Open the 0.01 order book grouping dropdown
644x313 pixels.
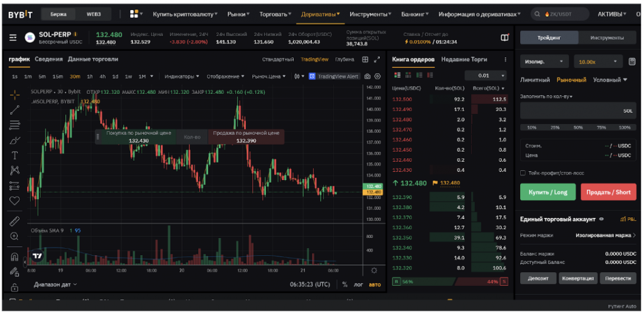[x=489, y=75]
